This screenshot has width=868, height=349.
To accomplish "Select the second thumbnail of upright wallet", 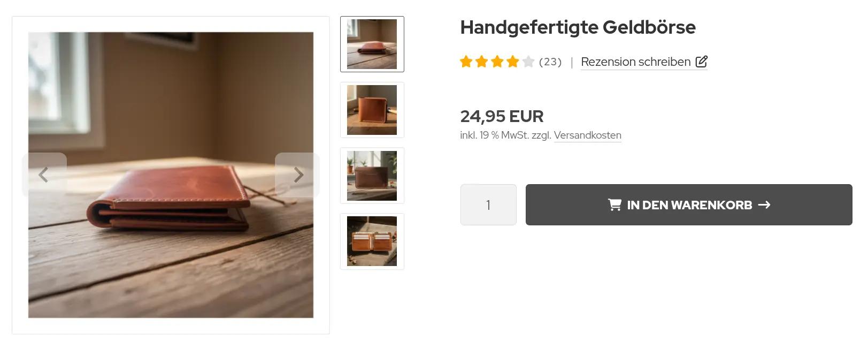I will [372, 110].
